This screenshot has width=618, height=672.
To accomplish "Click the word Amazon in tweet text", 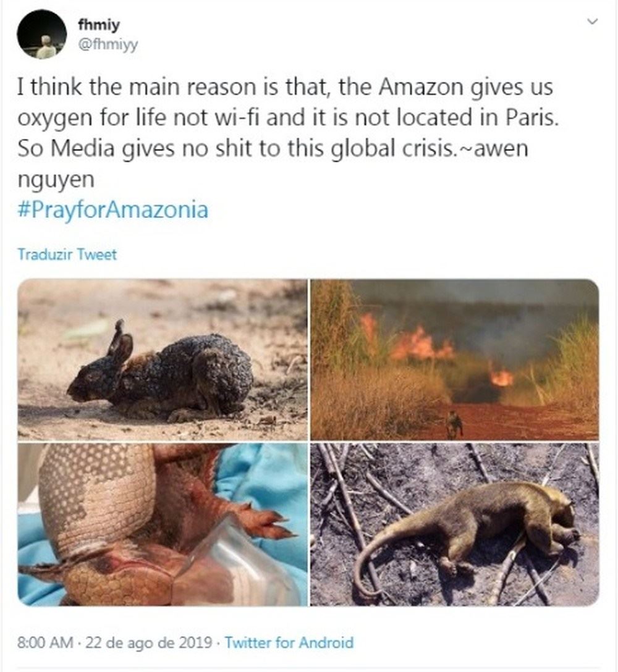I will point(419,88).
